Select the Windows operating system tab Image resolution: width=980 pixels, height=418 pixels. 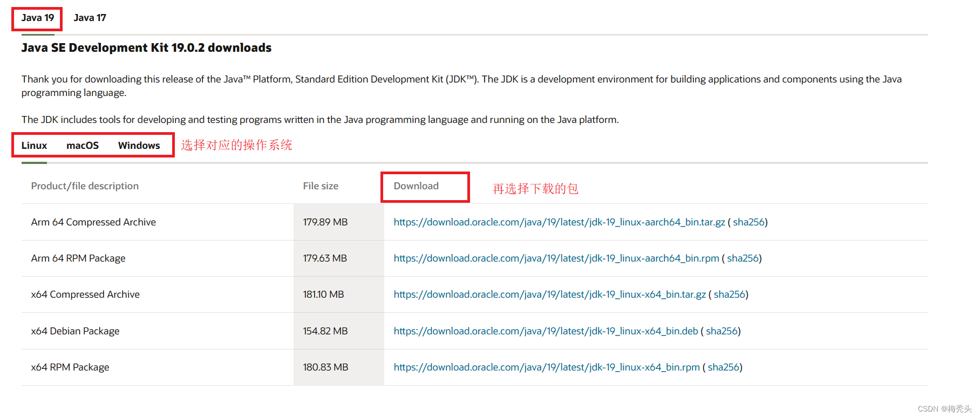(x=139, y=146)
